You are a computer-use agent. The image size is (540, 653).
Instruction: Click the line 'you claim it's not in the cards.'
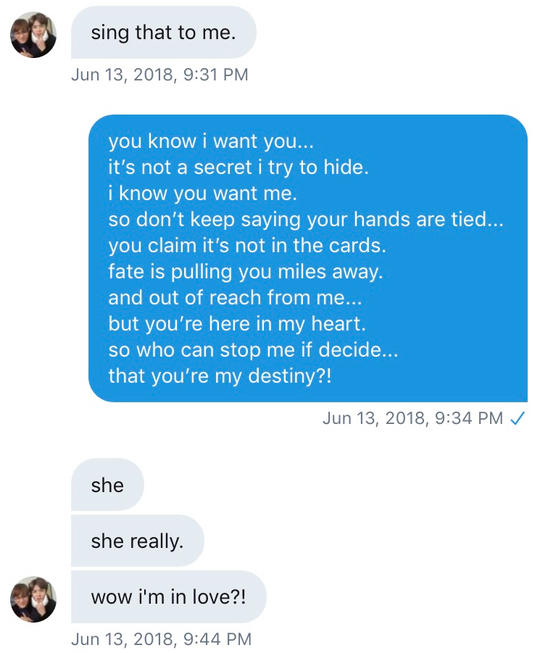[x=247, y=246]
